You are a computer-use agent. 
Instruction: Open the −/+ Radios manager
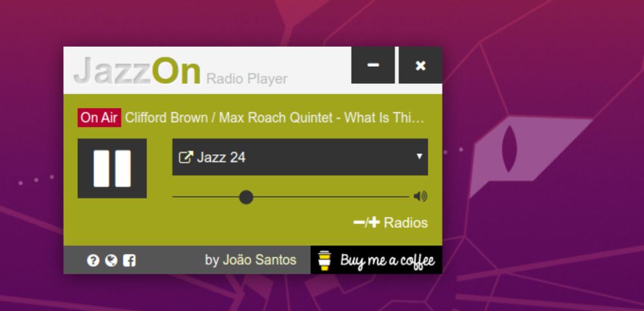[x=390, y=223]
